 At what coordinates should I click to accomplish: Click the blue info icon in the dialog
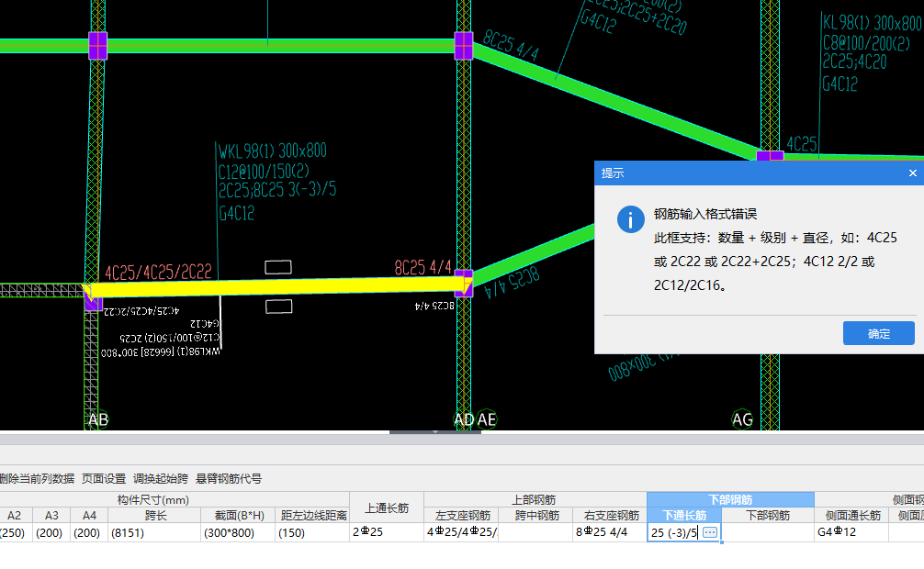(630, 219)
